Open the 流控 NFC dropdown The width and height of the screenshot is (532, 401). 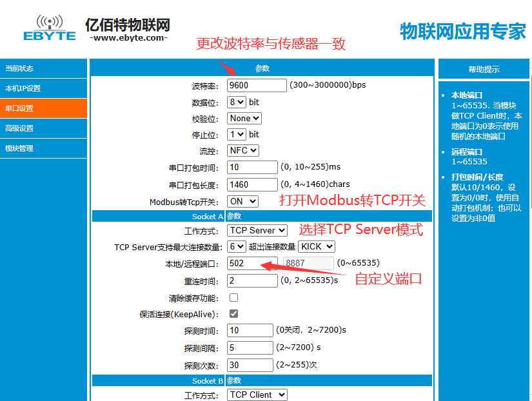[243, 151]
